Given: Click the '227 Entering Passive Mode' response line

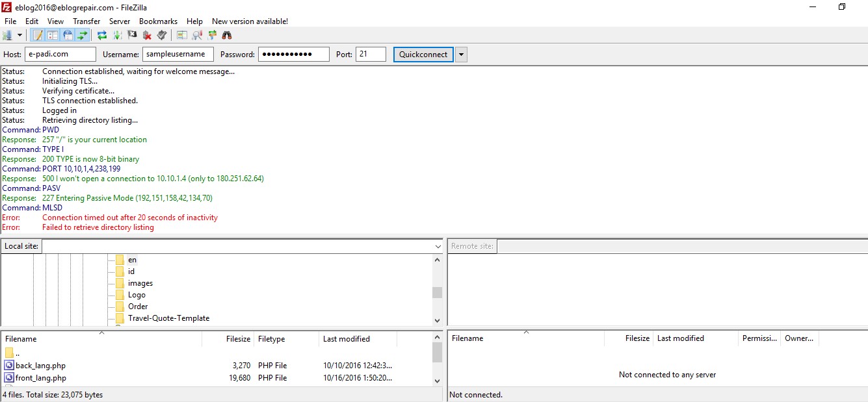Looking at the screenshot, I should [x=107, y=198].
